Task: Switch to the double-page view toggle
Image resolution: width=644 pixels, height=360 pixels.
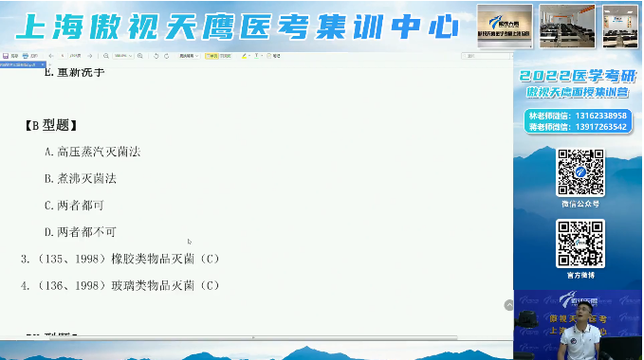Action: (x=225, y=56)
